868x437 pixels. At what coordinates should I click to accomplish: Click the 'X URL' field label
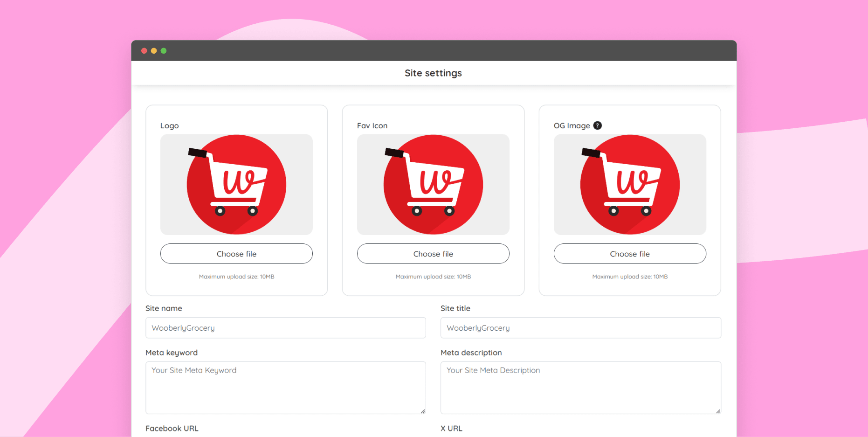click(451, 428)
